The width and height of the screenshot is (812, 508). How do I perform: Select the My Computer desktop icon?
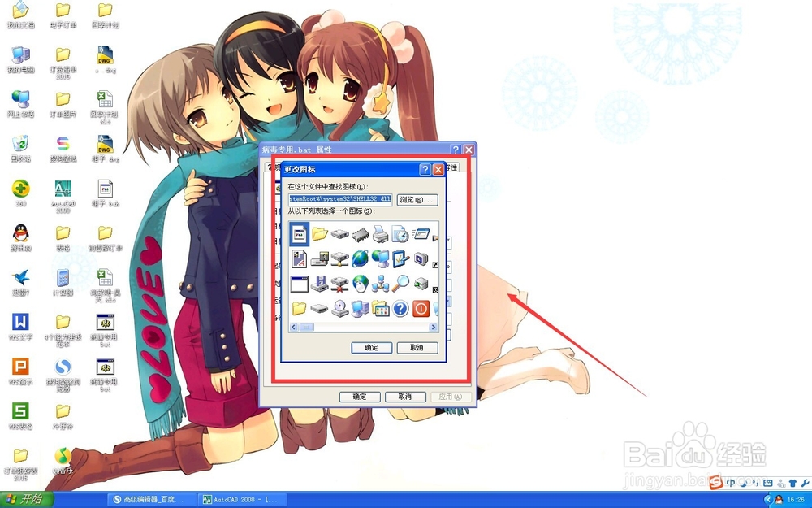[21, 59]
